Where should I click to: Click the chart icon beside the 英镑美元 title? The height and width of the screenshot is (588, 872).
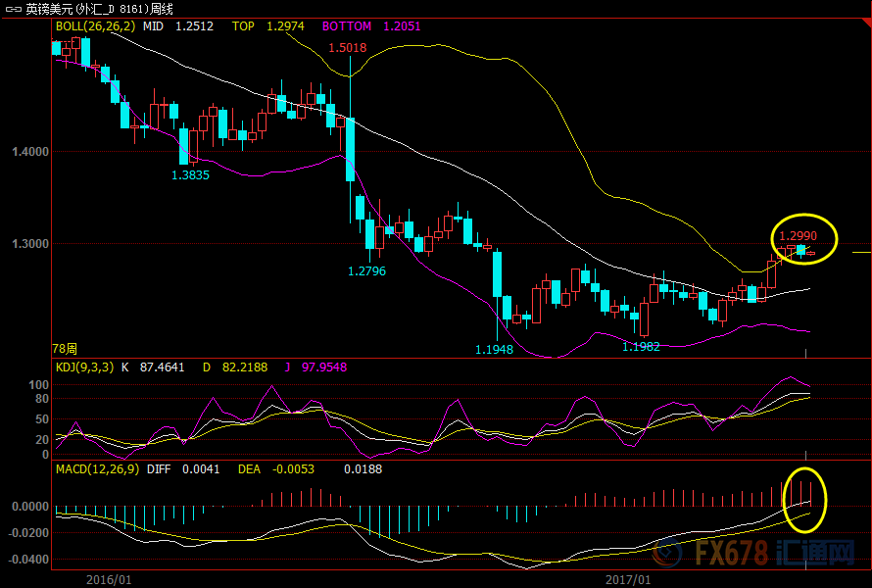13,9
